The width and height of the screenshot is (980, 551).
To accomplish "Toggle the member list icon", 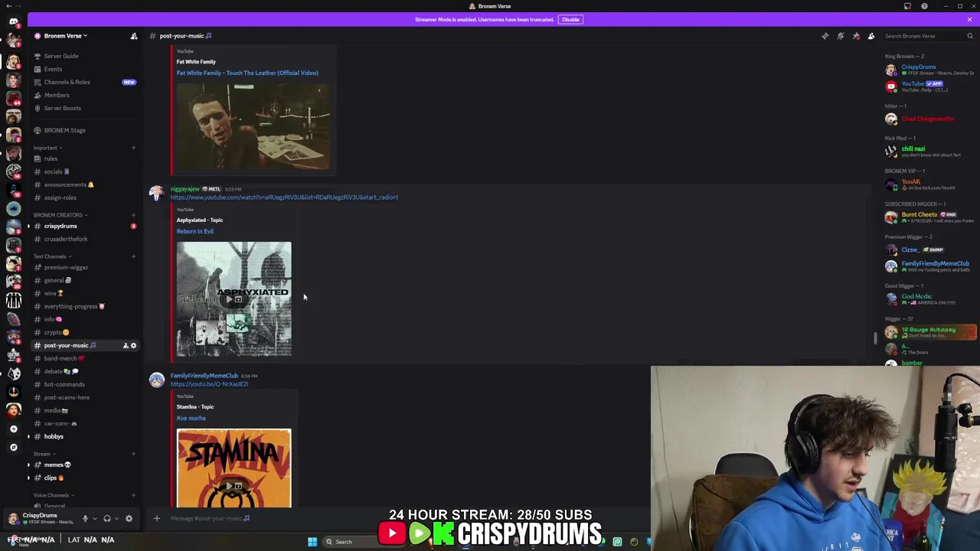I will (x=871, y=36).
